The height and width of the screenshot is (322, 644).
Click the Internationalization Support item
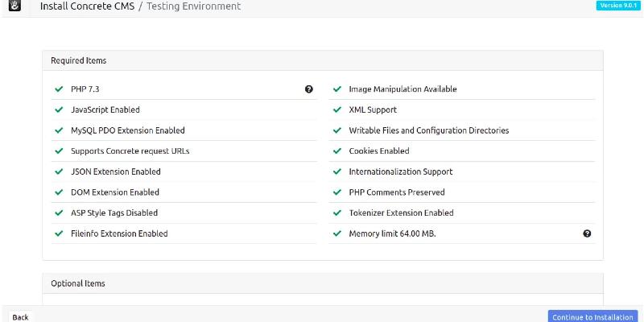[x=400, y=171]
